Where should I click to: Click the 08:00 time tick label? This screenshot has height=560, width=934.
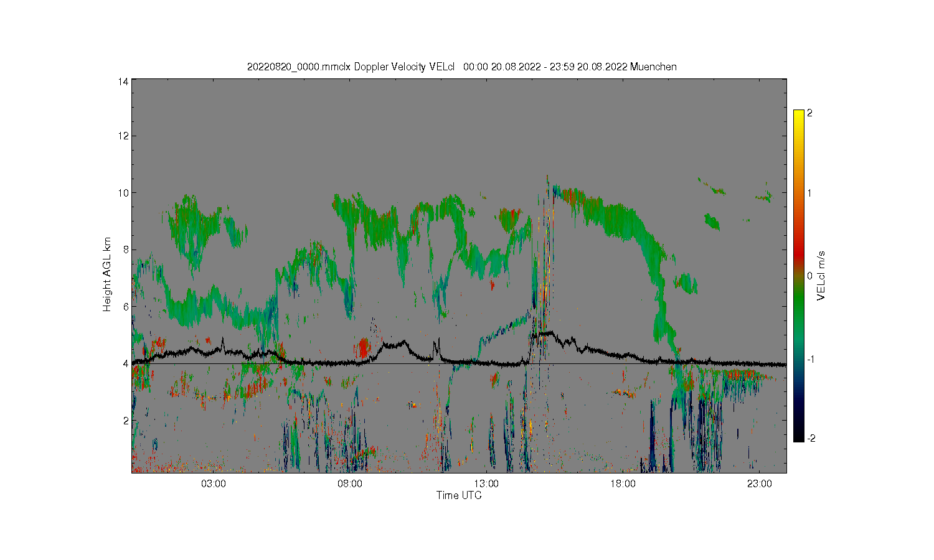click(349, 484)
